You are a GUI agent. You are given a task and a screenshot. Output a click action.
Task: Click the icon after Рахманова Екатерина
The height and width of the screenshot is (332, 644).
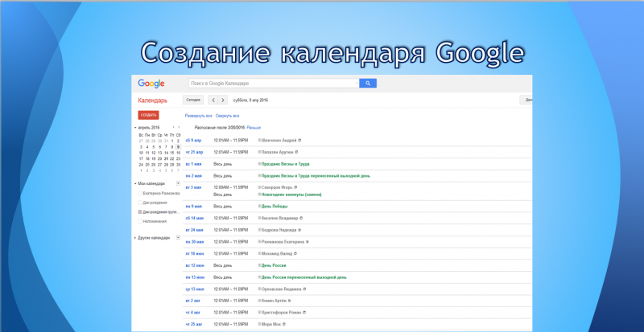308,242
